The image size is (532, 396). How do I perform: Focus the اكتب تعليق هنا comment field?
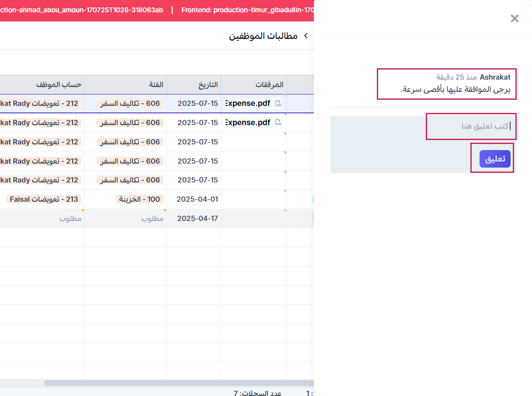point(471,126)
